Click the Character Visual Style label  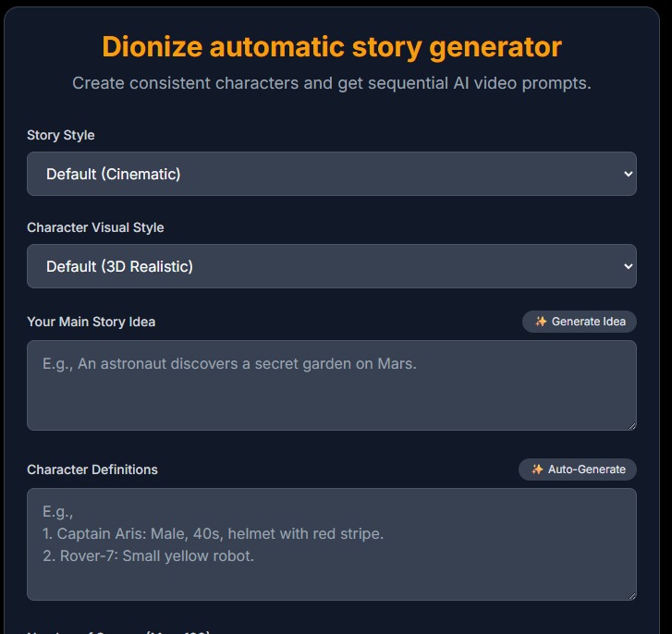(x=95, y=227)
